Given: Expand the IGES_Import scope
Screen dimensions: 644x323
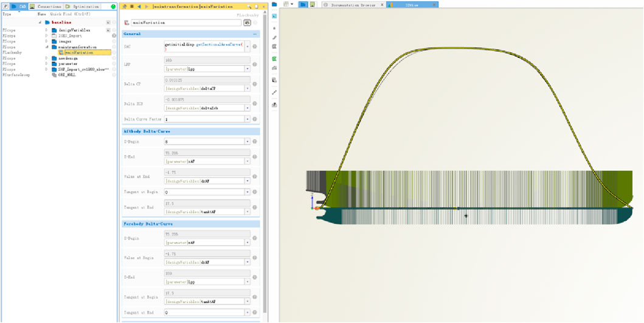Looking at the screenshot, I should click(46, 36).
